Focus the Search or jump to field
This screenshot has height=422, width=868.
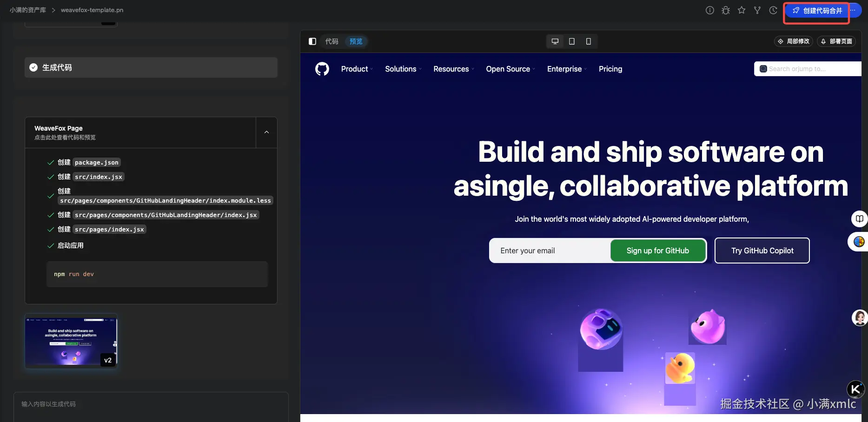pos(808,69)
